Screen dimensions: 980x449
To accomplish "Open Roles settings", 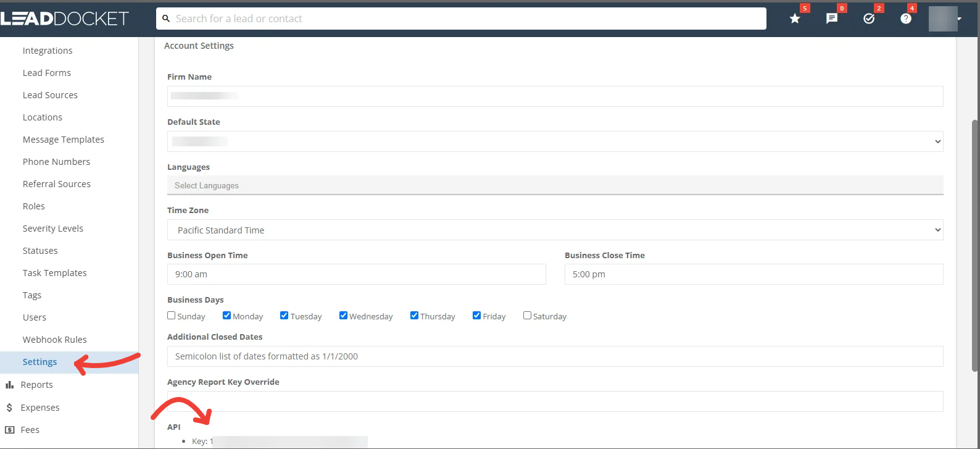I will pyautogui.click(x=34, y=206).
